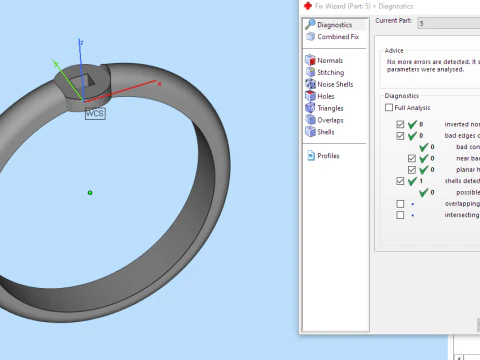
Task: Open the Stitching tool icon
Action: pyautogui.click(x=310, y=72)
